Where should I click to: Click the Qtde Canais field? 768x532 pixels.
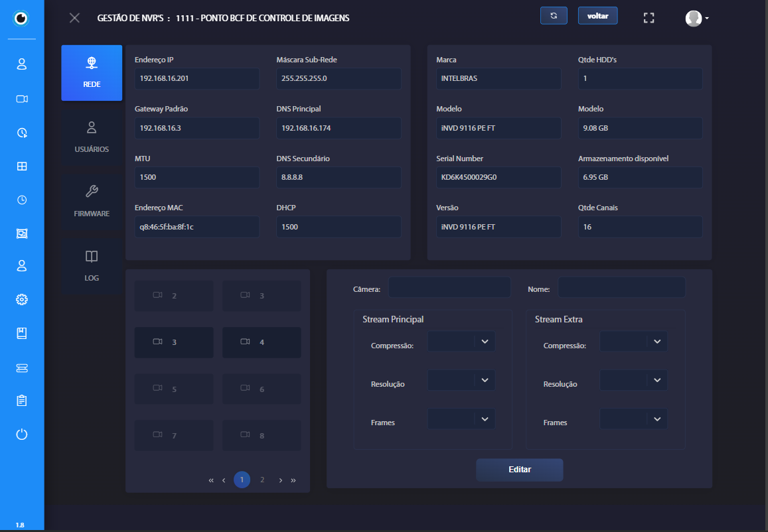click(x=640, y=227)
